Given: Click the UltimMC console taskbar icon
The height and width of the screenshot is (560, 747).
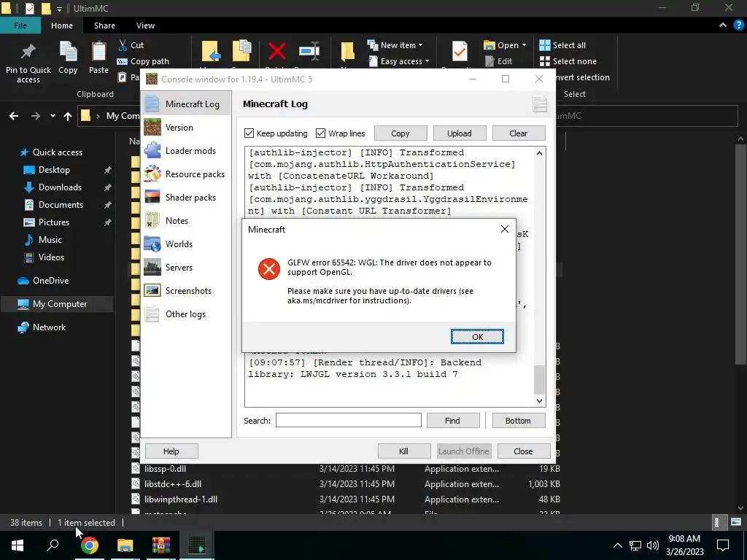Looking at the screenshot, I should (197, 545).
